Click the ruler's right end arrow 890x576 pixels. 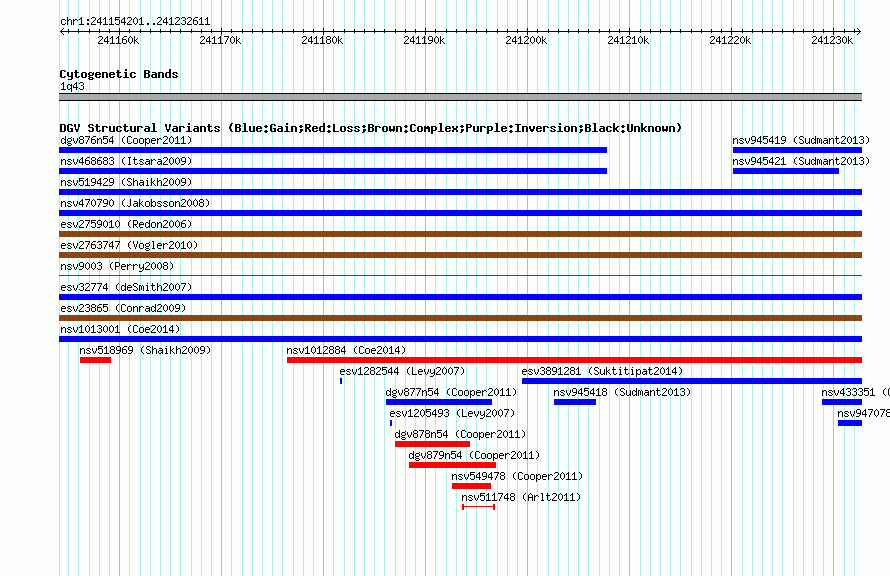[859, 32]
